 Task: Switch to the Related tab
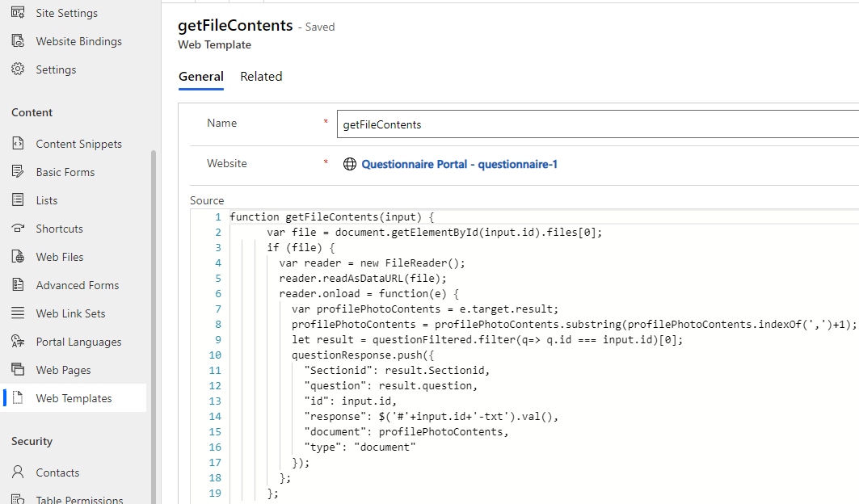point(261,76)
